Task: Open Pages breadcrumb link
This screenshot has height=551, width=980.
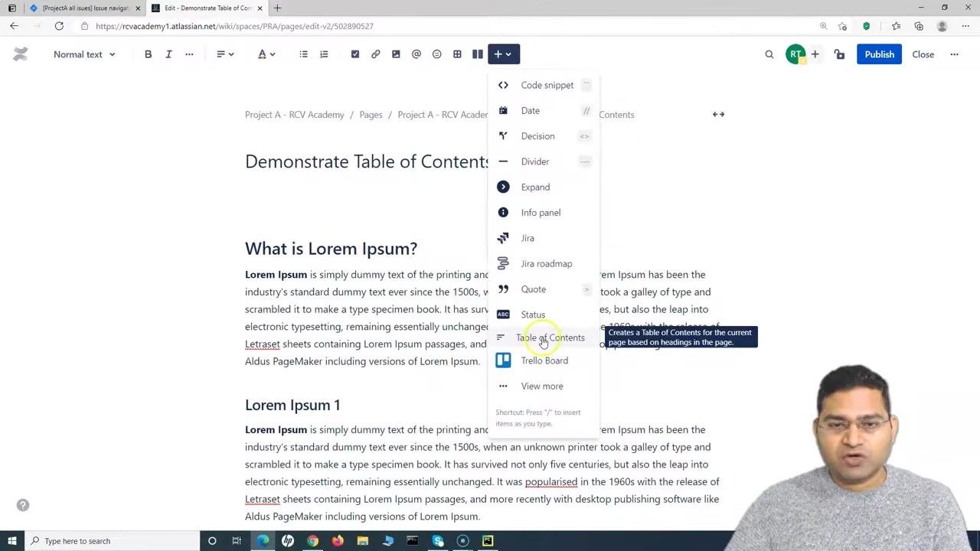Action: point(371,115)
